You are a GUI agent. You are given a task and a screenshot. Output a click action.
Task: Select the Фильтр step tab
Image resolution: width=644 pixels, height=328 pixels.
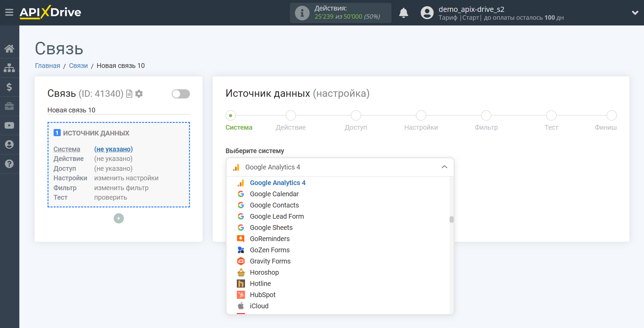[x=486, y=121]
